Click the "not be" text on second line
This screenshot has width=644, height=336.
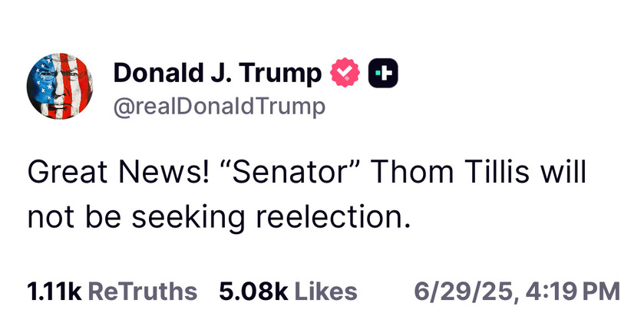point(74,217)
